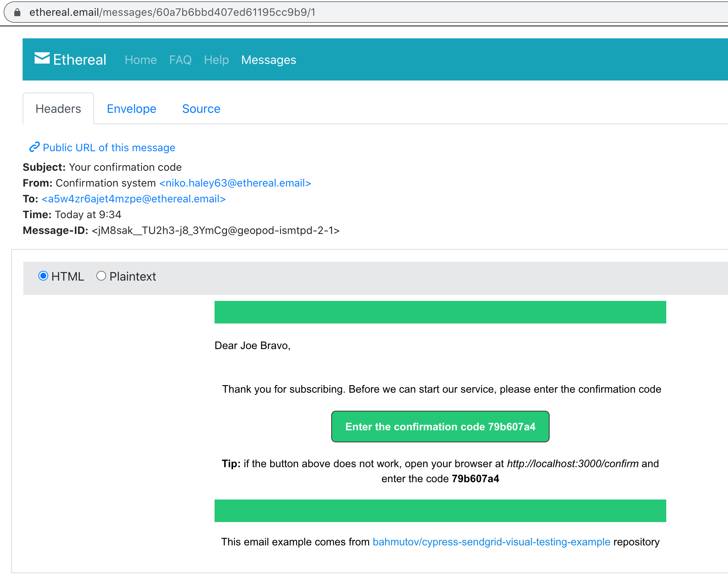Click Public URL of this message link
Viewport: 728px width, 580px height.
[109, 147]
